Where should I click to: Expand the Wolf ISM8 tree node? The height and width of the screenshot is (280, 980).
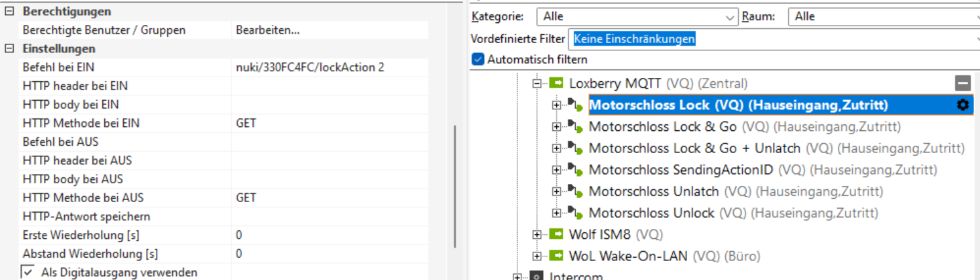pos(537,234)
